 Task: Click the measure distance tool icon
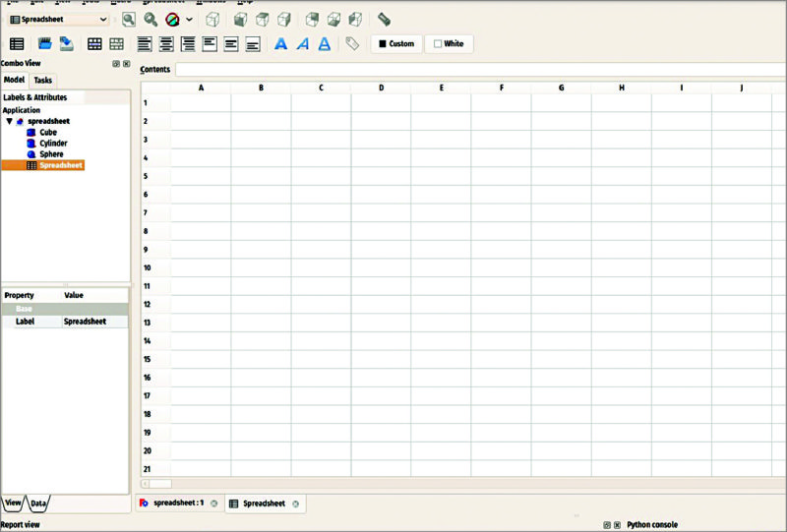(384, 20)
